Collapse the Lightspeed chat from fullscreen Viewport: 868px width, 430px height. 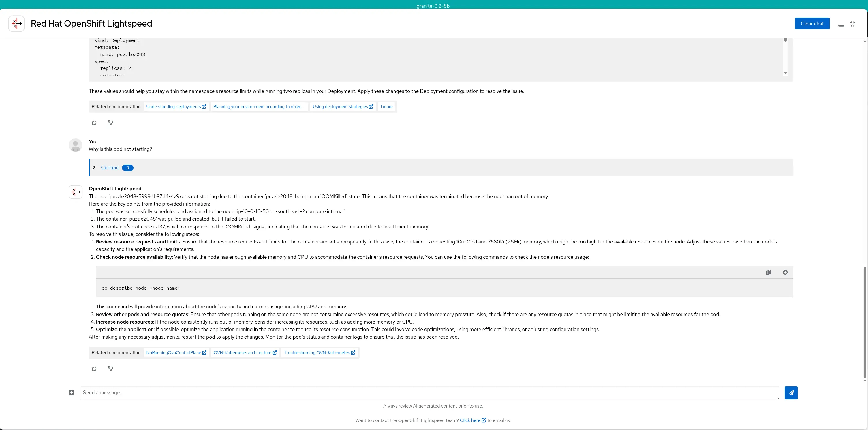point(853,24)
